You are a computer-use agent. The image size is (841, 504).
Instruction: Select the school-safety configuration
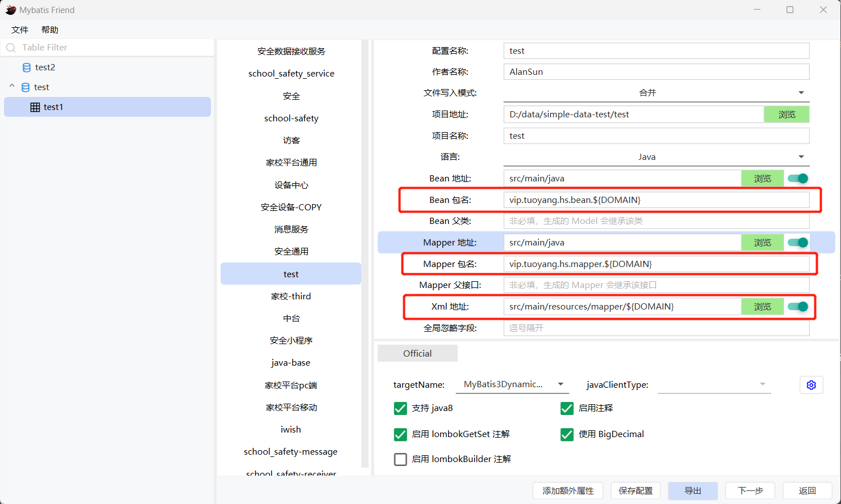pyautogui.click(x=291, y=118)
